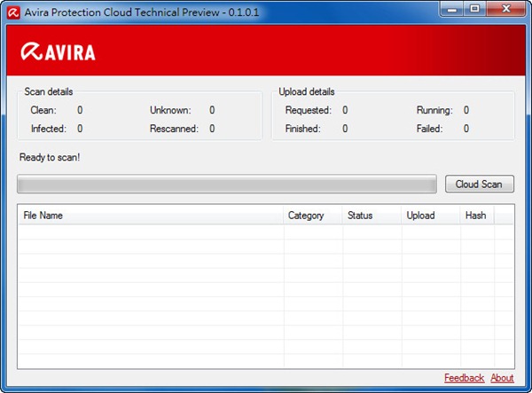Click the 'Finished:' label

coord(302,129)
